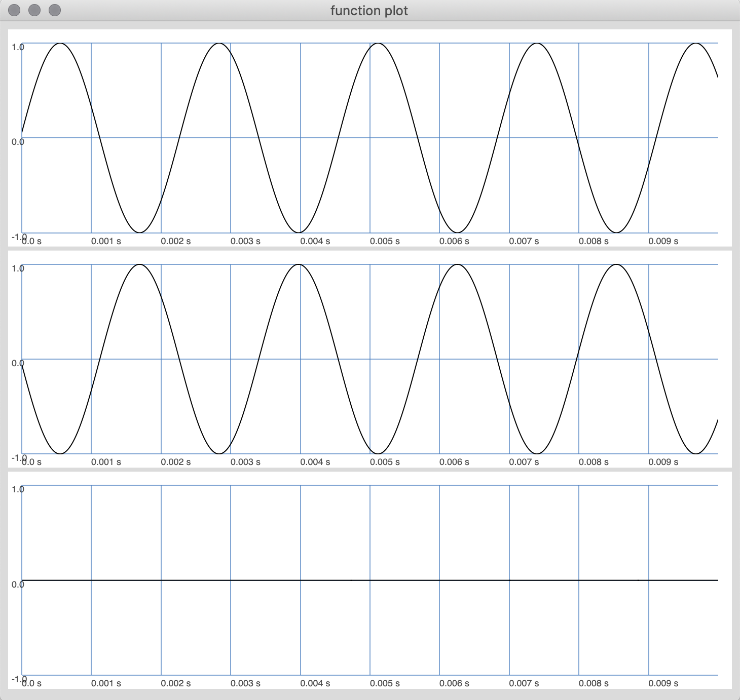Viewport: 740px width, 700px height.
Task: Click "0.009 s" label under flat-line plot
Action: click(663, 683)
